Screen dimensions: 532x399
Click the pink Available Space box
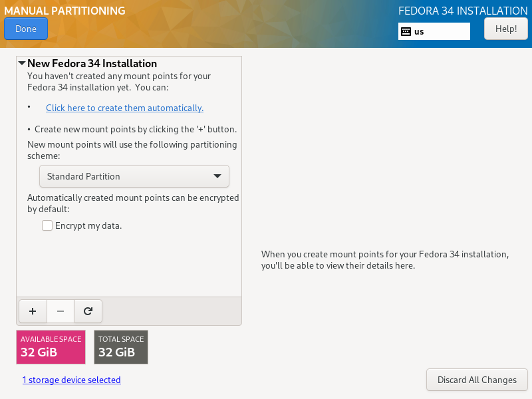[x=51, y=346]
